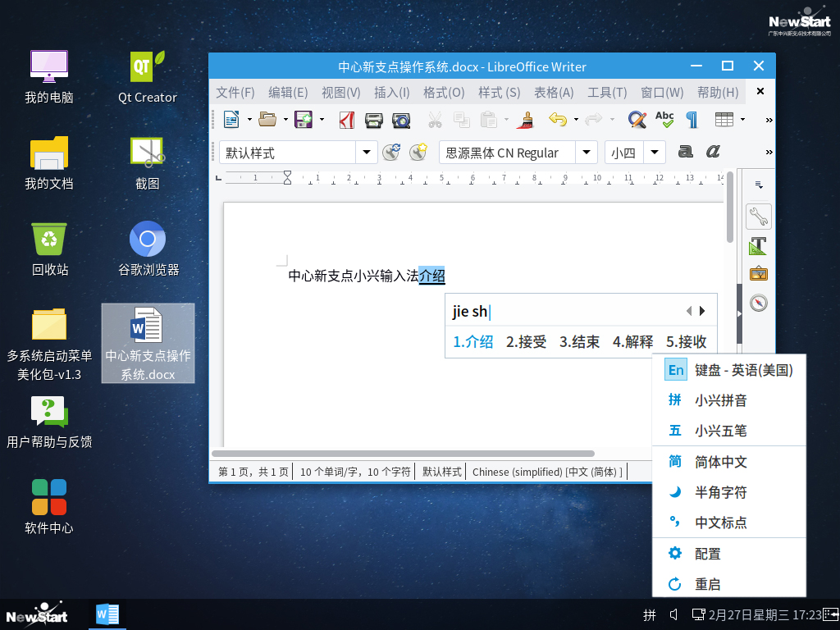Screen dimensions: 840x630
Task: Select the Clone Formatting paintbrush
Action: pos(524,120)
